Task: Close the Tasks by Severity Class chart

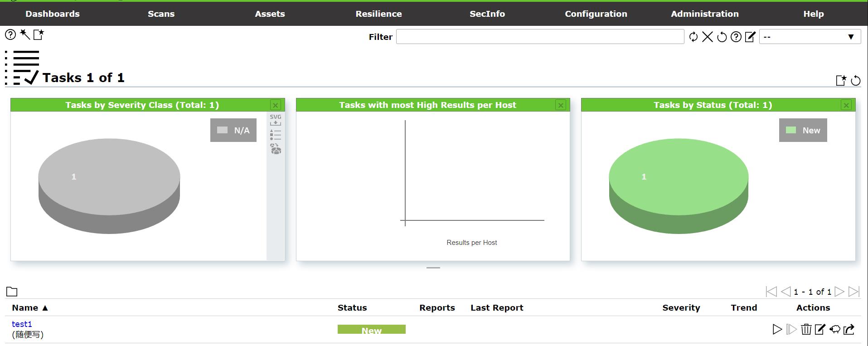Action: pos(275,105)
